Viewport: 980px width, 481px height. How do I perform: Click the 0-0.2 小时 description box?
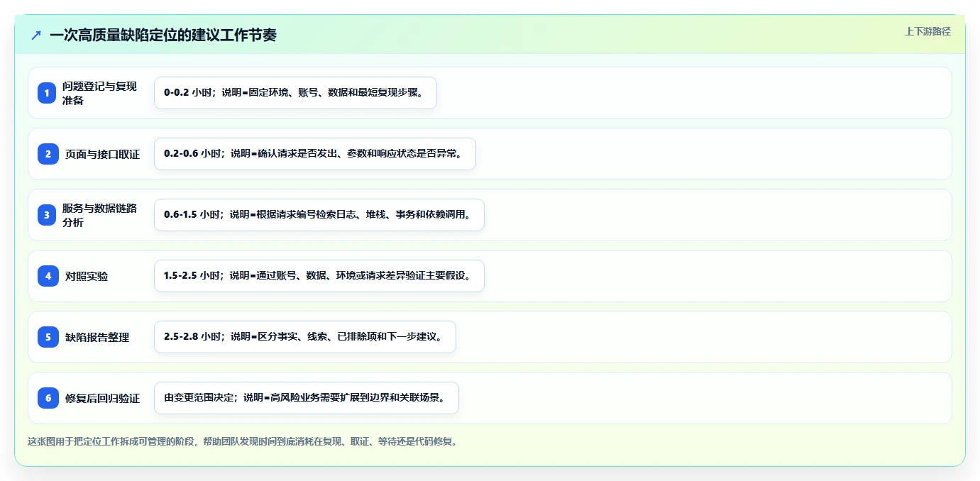[295, 93]
